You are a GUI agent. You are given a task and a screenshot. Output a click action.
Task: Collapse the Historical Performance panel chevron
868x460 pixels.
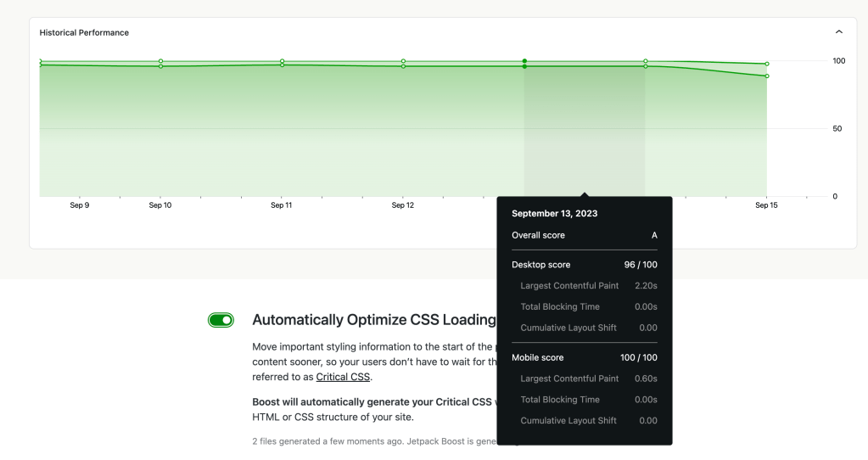click(x=839, y=32)
